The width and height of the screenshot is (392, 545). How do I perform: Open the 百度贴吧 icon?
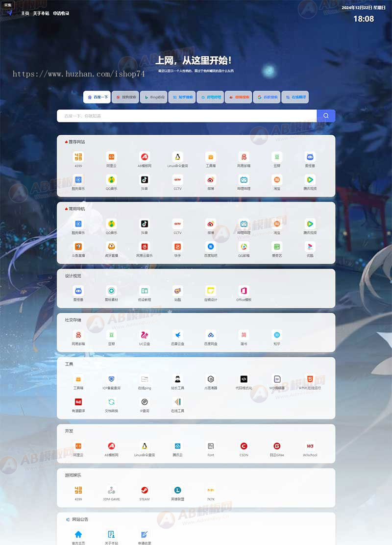pos(211,247)
